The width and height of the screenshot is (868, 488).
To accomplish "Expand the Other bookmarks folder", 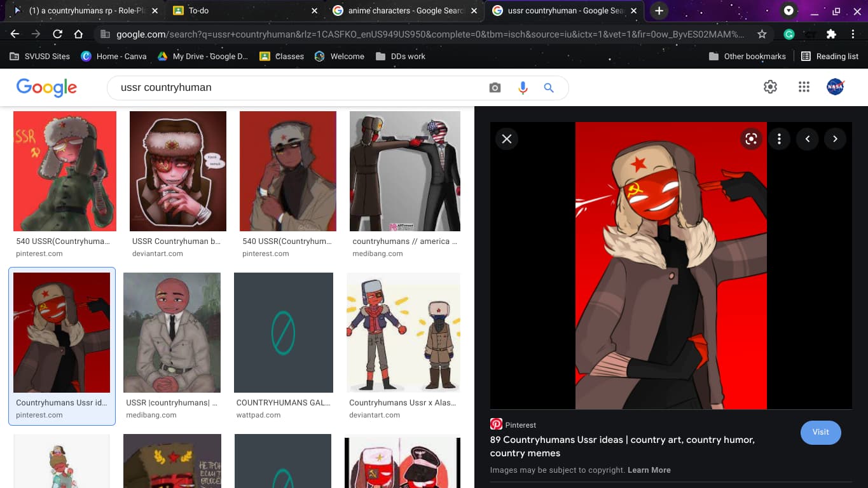I will [748, 56].
